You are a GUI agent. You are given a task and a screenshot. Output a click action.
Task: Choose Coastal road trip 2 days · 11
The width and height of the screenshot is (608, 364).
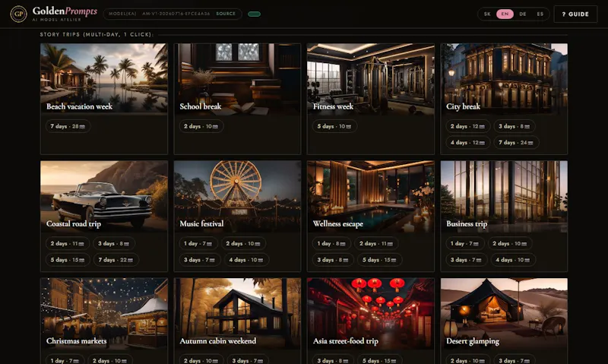click(68, 243)
